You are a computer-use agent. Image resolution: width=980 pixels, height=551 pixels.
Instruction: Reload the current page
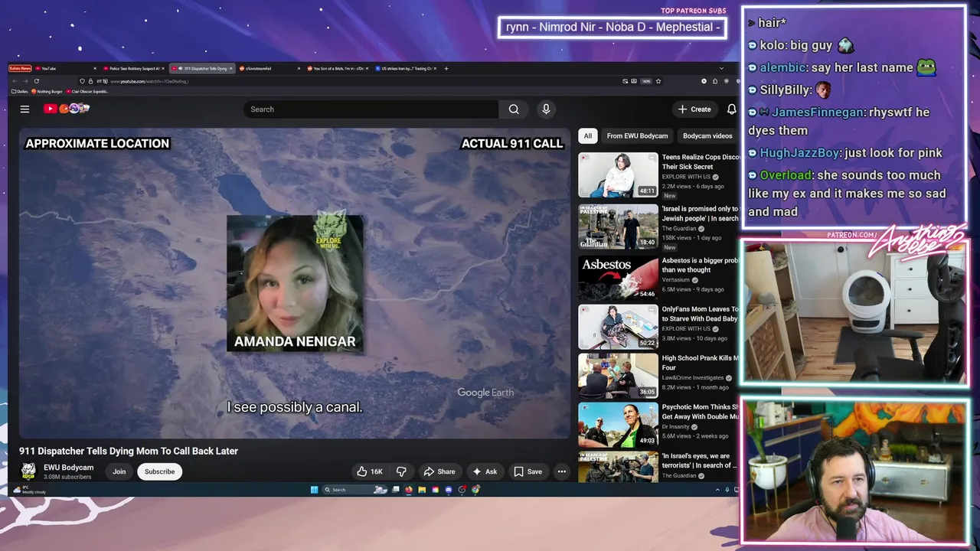[36, 81]
